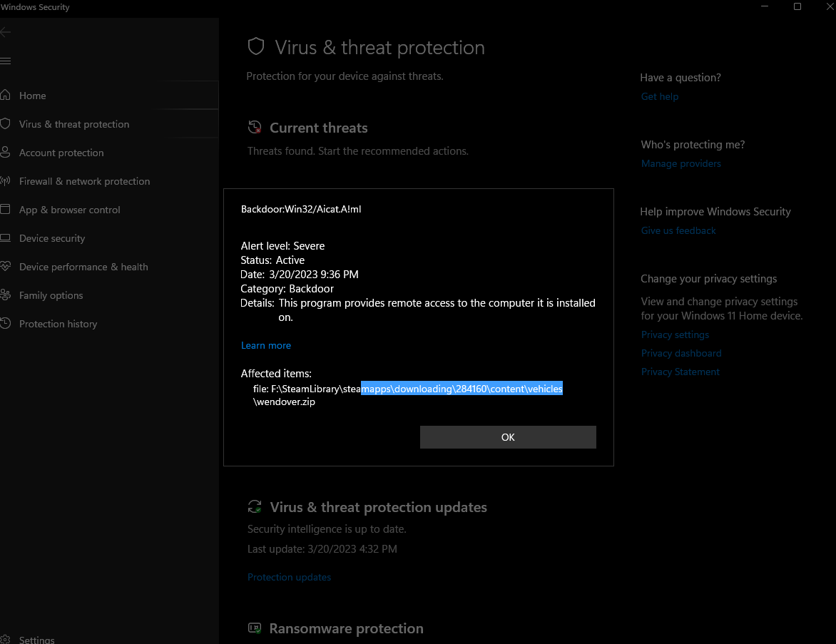
Task: Click the Home house icon
Action: (5, 95)
